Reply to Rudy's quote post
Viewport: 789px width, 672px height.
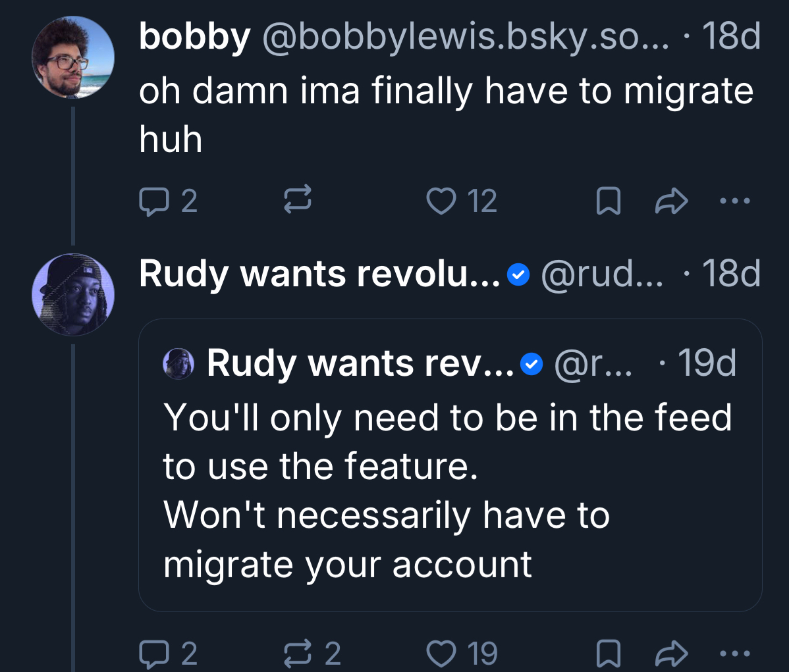tap(153, 653)
